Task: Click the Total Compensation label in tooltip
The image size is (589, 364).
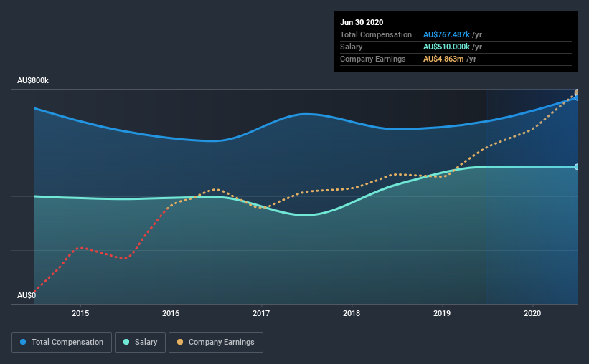Action: (376, 34)
